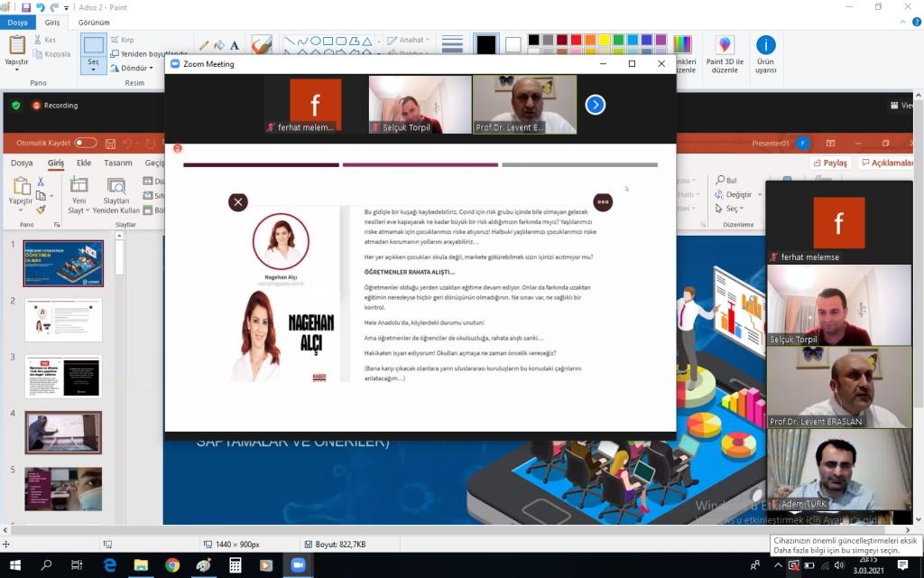Open the Dosya menu in Paint
Image resolution: width=924 pixels, height=578 pixels.
pyautogui.click(x=17, y=23)
